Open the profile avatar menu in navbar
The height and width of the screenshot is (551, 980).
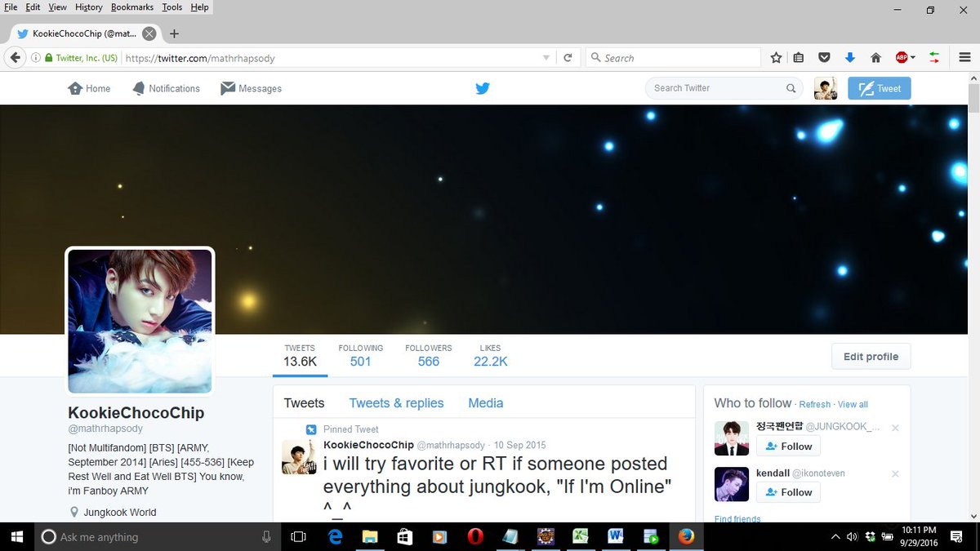point(826,88)
